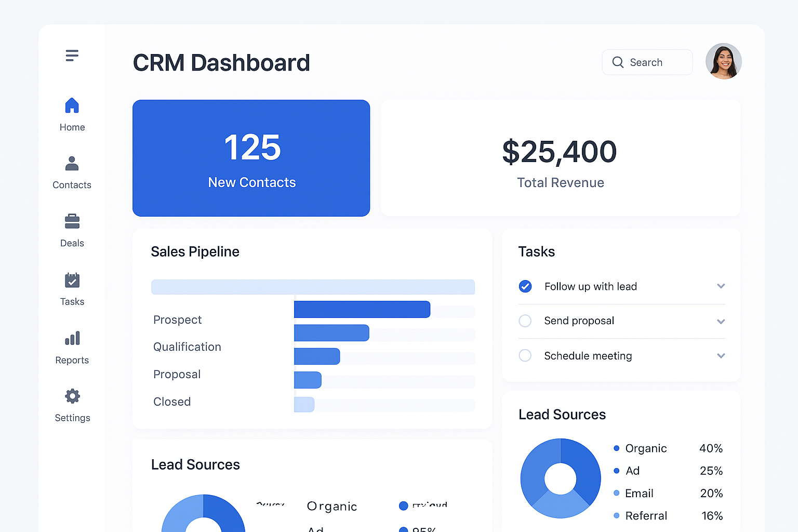Open the Schedule meeting chevron dropdown
This screenshot has width=798, height=532.
[721, 355]
